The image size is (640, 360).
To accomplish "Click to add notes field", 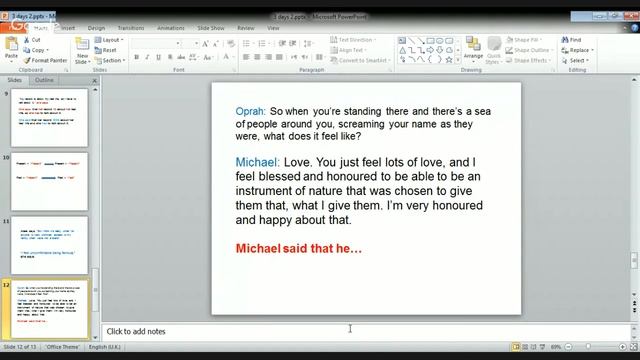I will click(x=366, y=331).
